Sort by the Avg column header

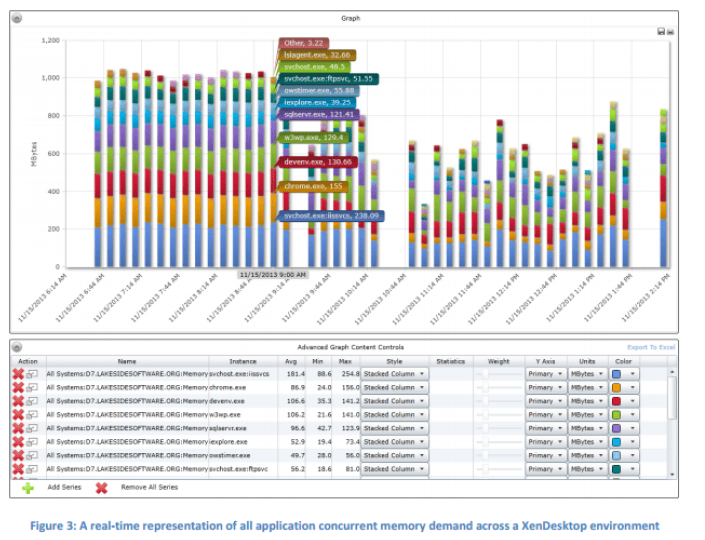point(291,361)
